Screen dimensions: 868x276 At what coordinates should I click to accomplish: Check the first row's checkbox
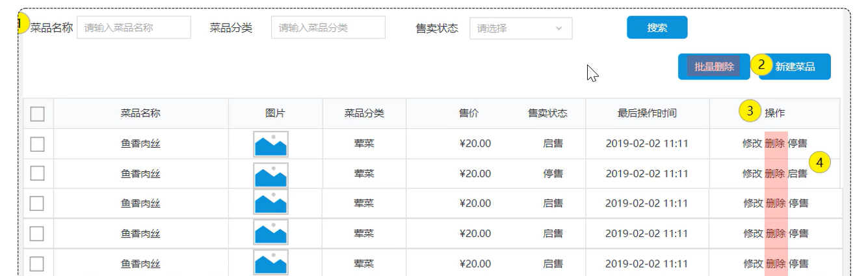(x=38, y=144)
